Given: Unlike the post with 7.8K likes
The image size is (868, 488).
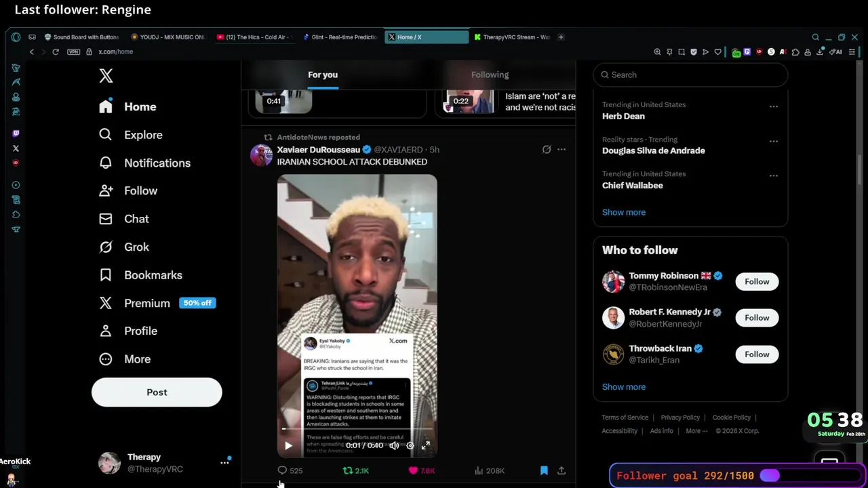Looking at the screenshot, I should [421, 470].
